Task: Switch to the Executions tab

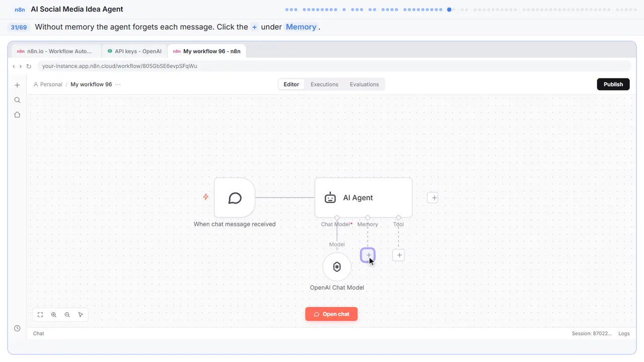Action: pos(325,84)
